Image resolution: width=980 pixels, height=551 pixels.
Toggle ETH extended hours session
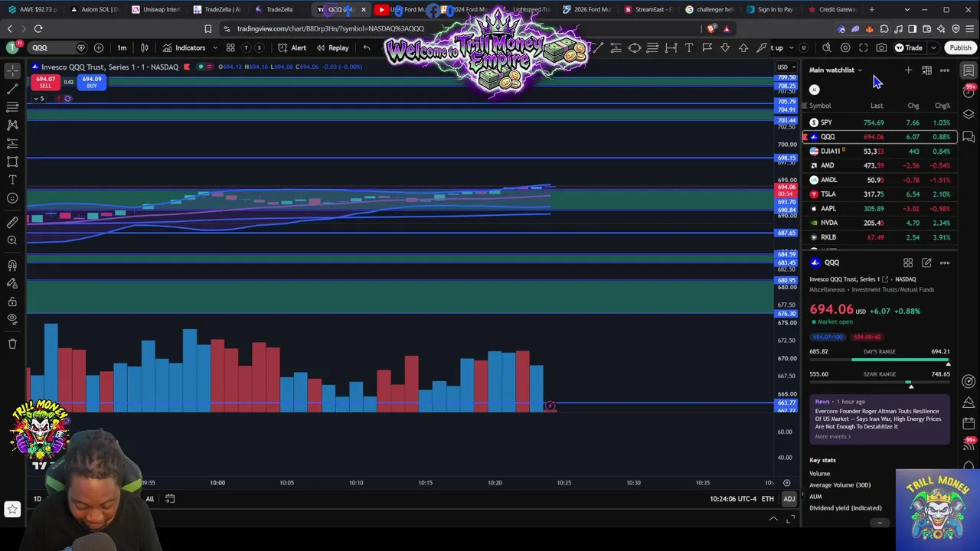[x=767, y=499]
